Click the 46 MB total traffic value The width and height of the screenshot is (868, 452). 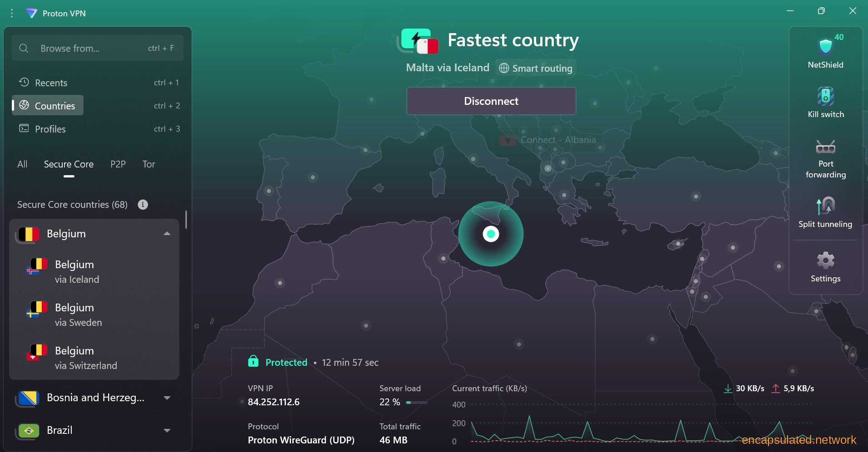pos(394,440)
